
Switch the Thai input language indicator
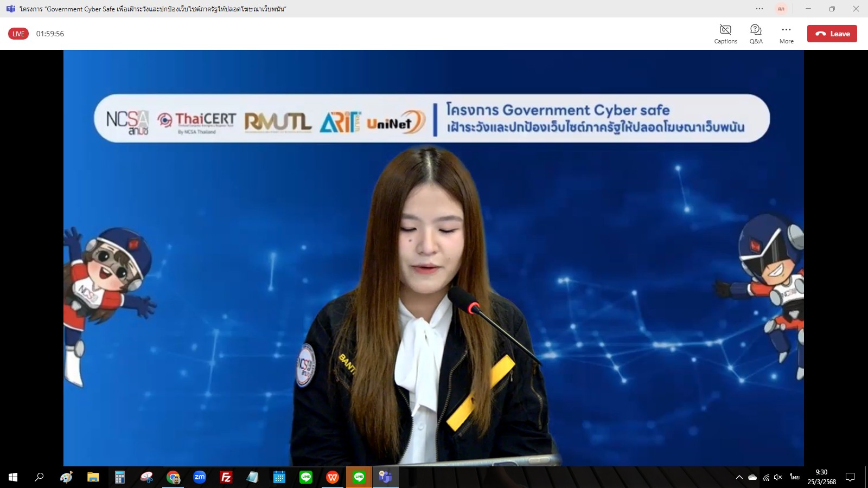click(x=795, y=477)
